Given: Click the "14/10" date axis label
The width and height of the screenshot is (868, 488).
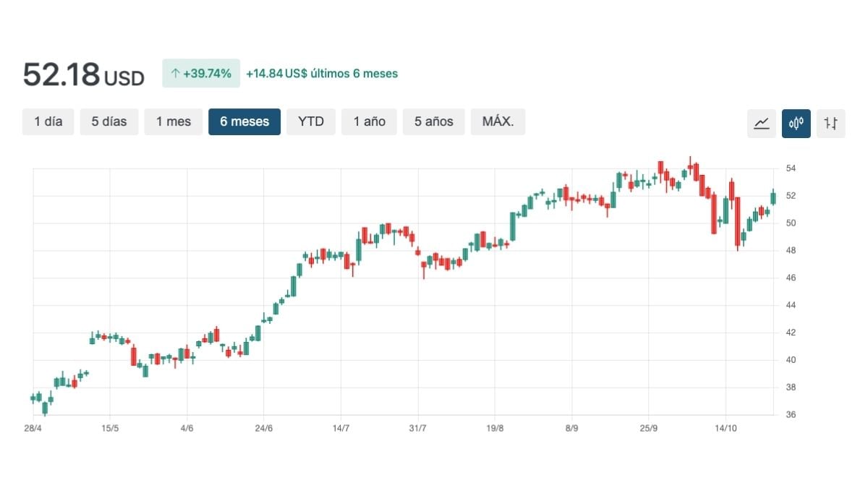Looking at the screenshot, I should 726,427.
